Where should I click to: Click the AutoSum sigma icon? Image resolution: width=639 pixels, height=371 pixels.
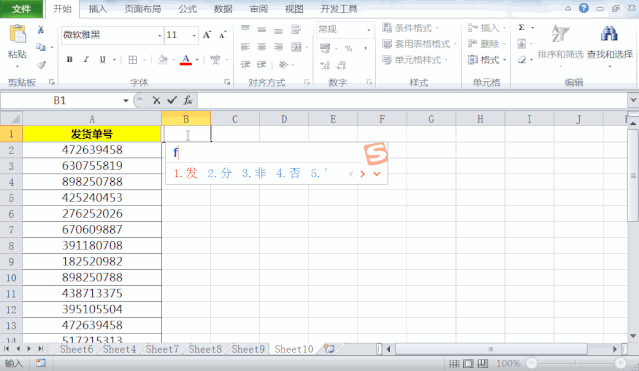pyautogui.click(x=521, y=27)
